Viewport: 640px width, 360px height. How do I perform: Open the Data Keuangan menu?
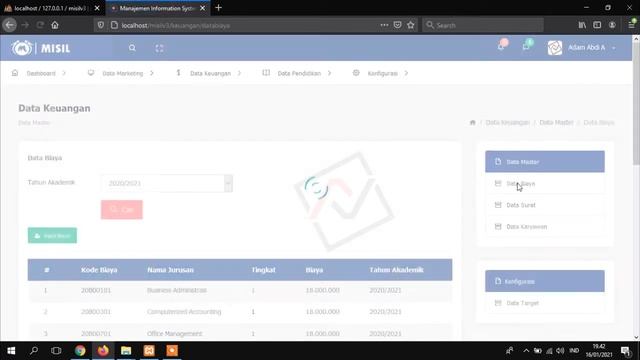point(210,73)
